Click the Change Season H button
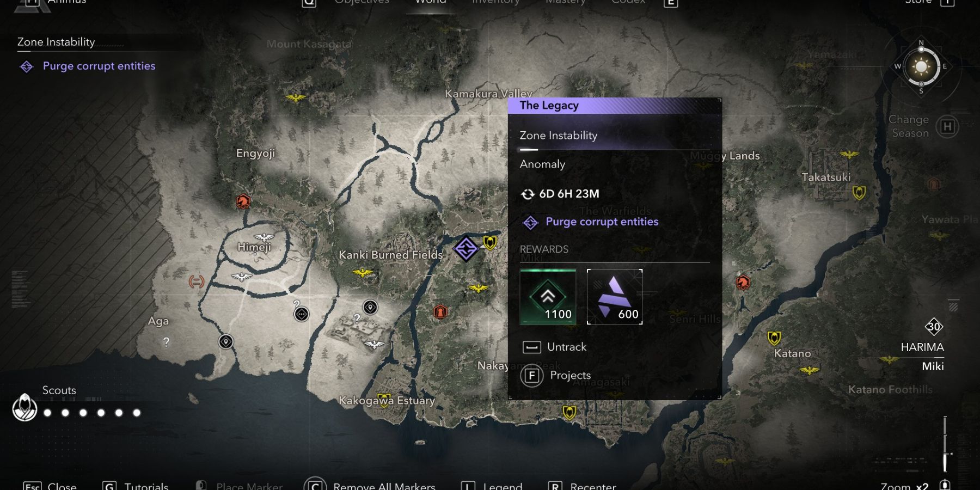This screenshot has width=980, height=490. pos(947,127)
